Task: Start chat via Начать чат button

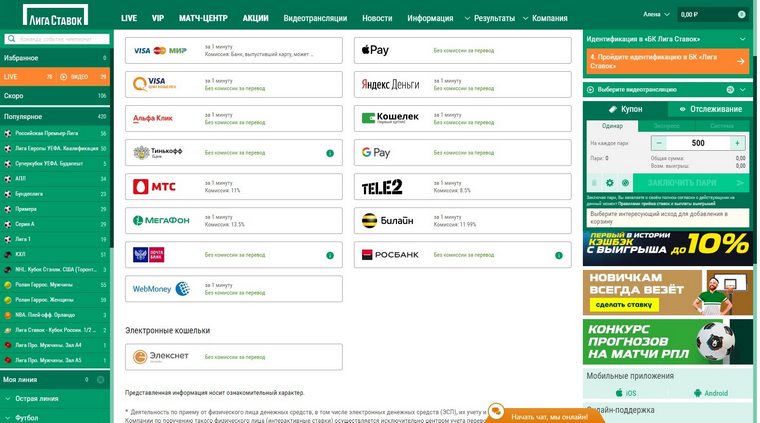Action: point(545,416)
